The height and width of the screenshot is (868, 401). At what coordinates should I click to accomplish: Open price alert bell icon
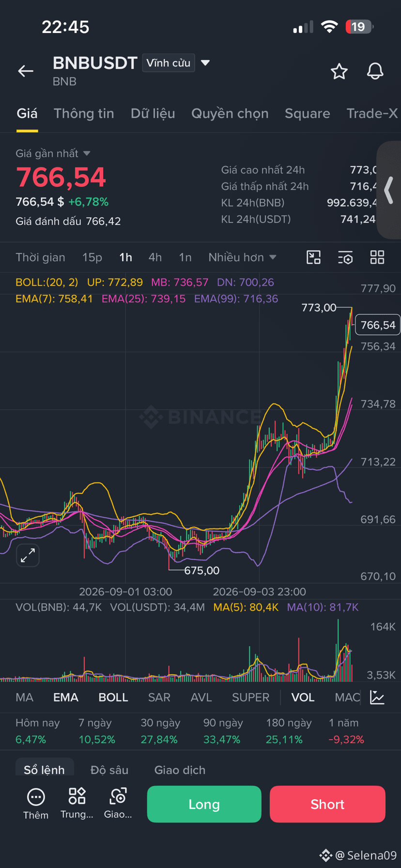[x=375, y=71]
